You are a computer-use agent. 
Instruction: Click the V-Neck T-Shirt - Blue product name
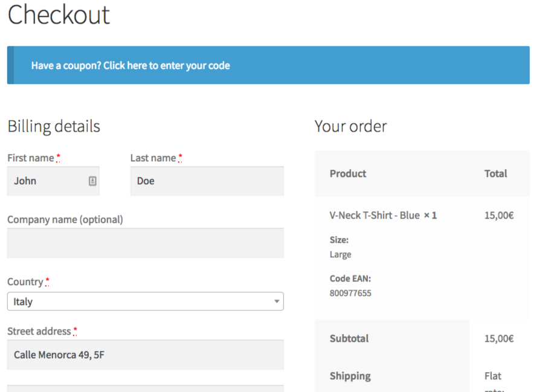tap(375, 215)
